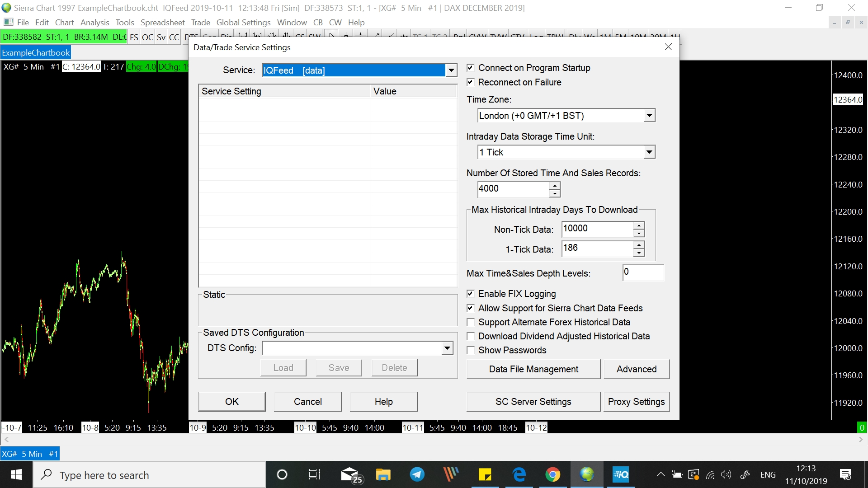Open Telegram from the taskbar
868x488 pixels.
(x=417, y=475)
